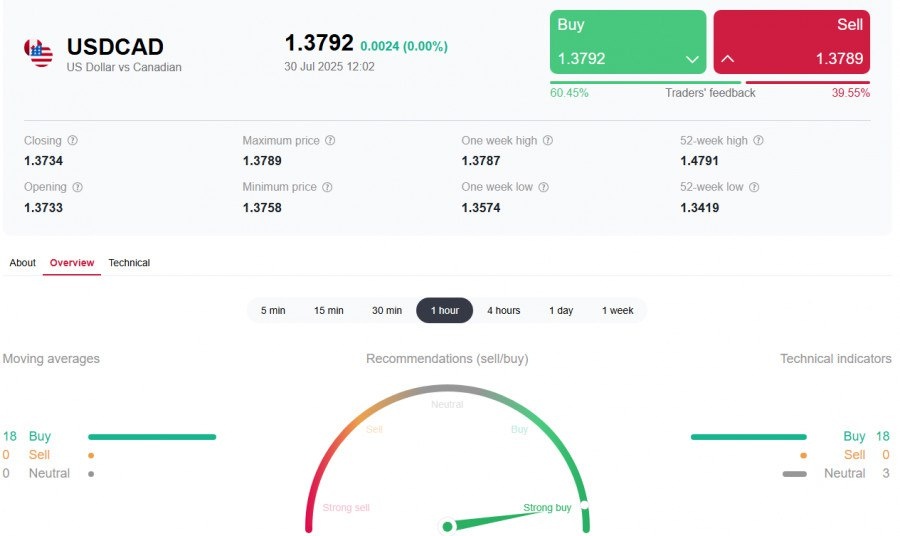Click the USDCAD symbol title
The image size is (900, 536).
[x=115, y=46]
